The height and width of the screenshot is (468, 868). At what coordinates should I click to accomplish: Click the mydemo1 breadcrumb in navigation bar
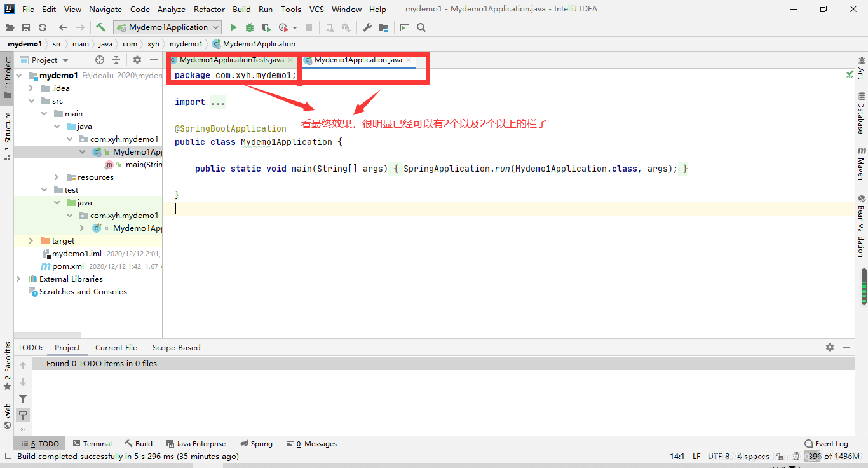click(25, 44)
